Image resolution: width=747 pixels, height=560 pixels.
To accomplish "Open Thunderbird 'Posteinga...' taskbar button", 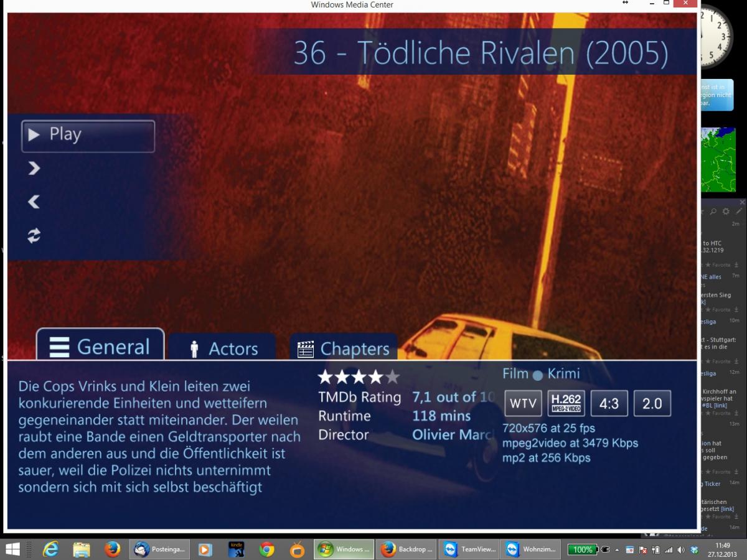I will point(159,549).
